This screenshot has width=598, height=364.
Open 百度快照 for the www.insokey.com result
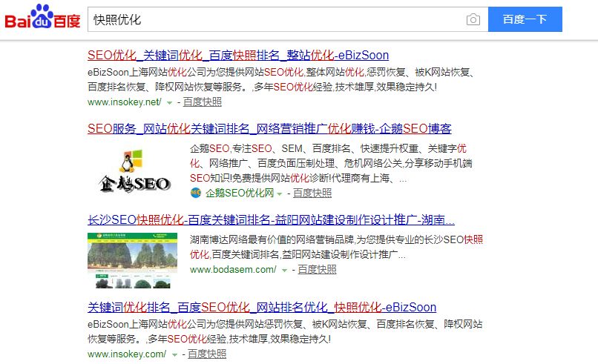tap(207, 354)
